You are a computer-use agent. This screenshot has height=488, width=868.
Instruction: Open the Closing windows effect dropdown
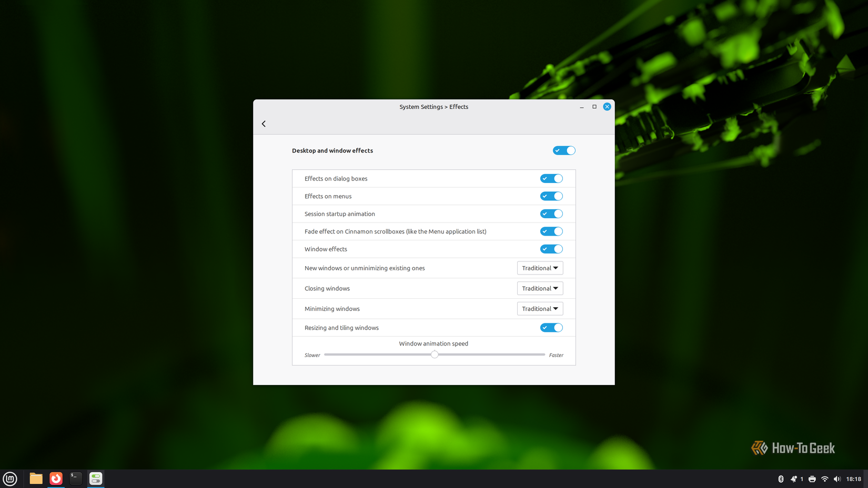(x=540, y=288)
